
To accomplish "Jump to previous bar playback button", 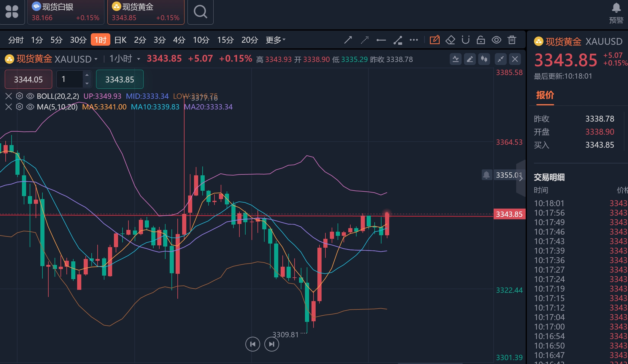I will tap(253, 344).
